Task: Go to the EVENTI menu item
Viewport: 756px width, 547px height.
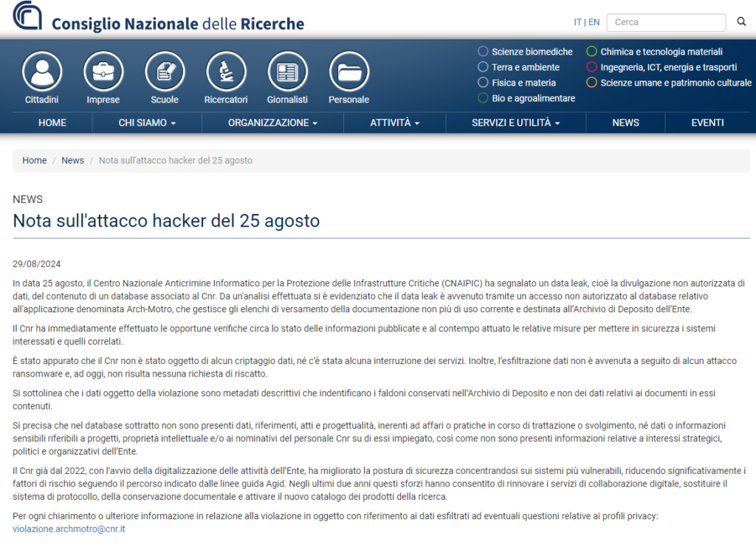Action: coord(707,123)
